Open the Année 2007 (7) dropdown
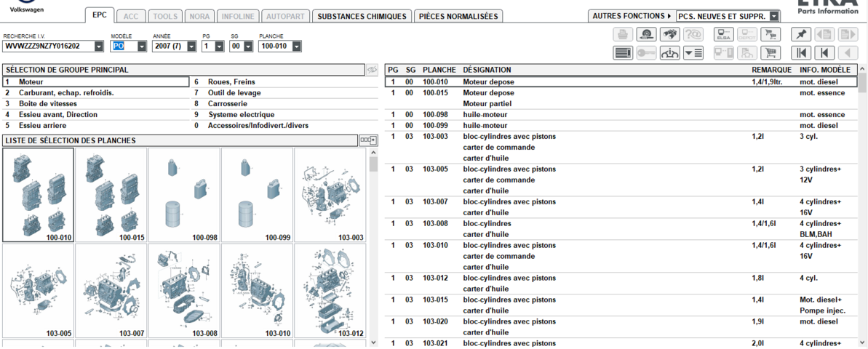Screen dimensions: 868x349 [x=191, y=47]
